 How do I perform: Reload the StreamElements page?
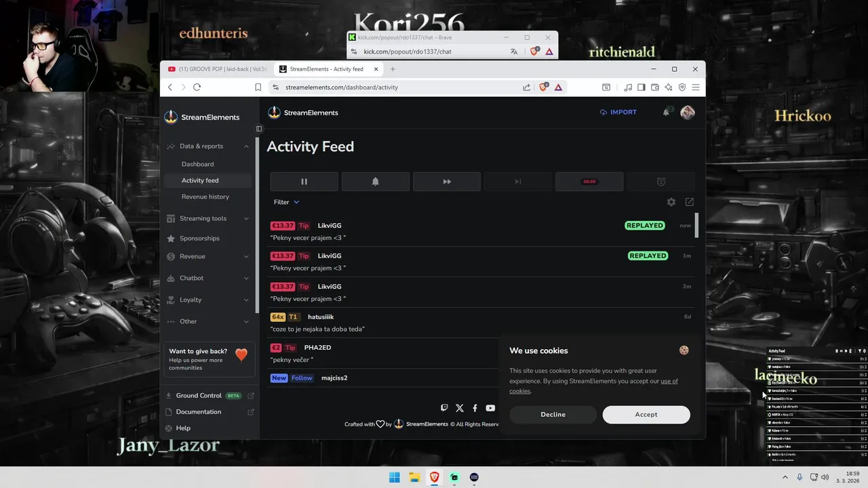point(197,87)
